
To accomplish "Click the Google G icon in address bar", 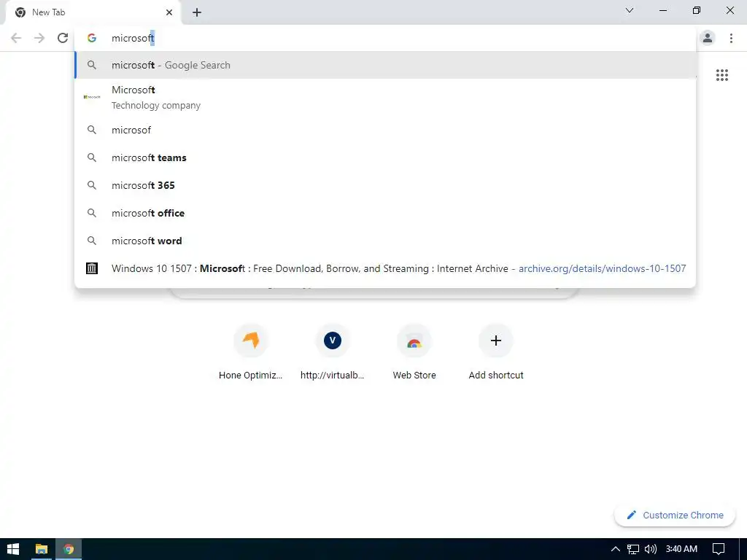I will tap(92, 38).
